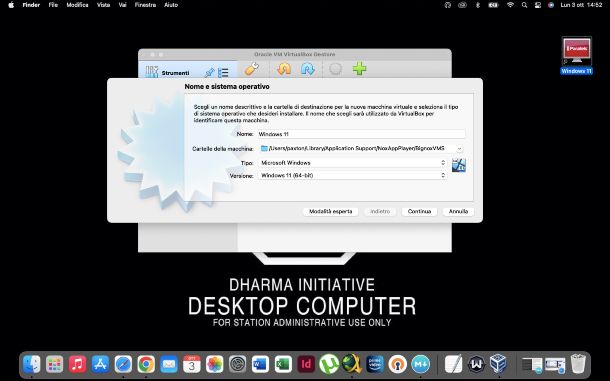Open the Versione dropdown showing Windows 11 (64-bit)

pos(352,176)
